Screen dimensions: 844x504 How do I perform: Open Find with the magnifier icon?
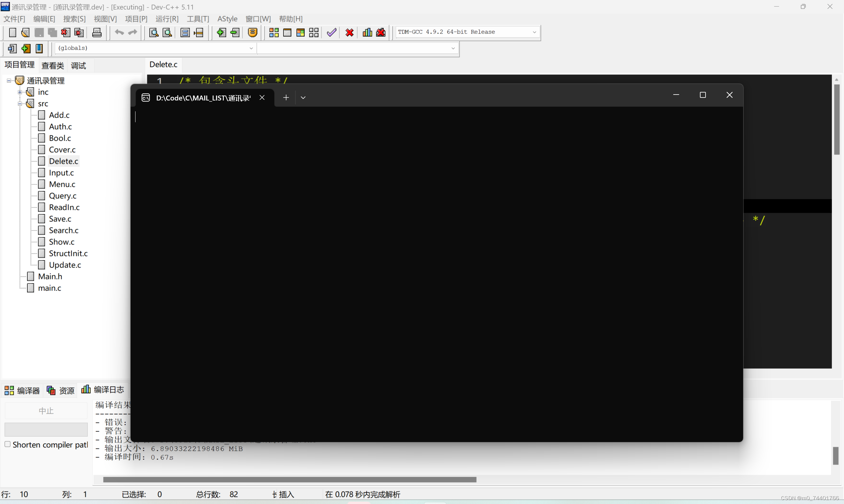pos(153,32)
